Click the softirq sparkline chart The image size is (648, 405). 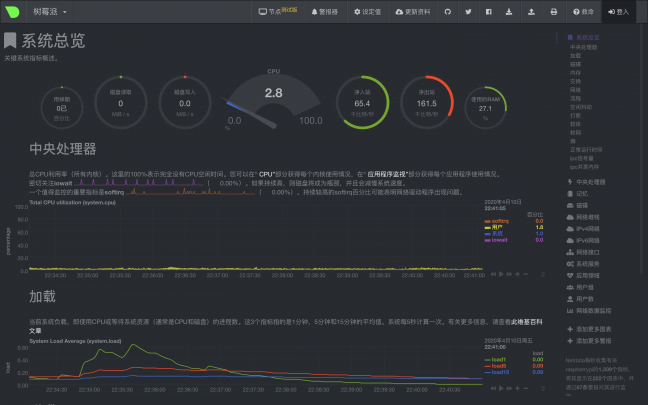pyautogui.click(x=191, y=191)
